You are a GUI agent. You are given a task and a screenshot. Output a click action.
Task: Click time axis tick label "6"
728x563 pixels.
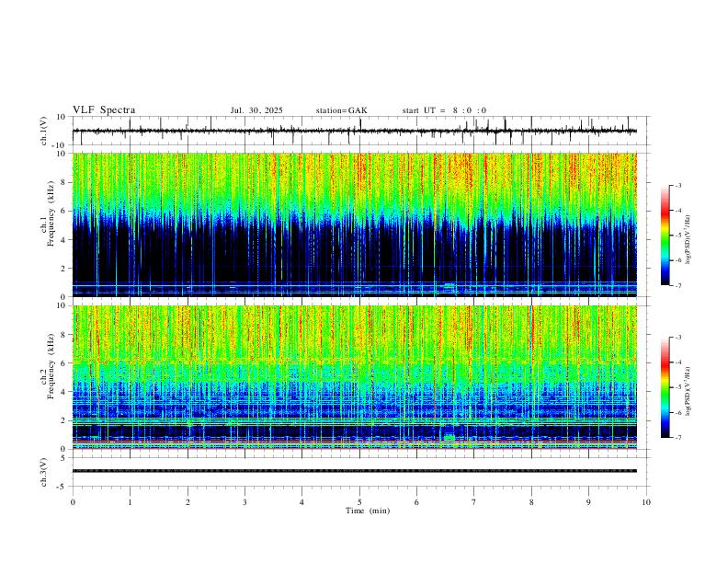pos(416,502)
